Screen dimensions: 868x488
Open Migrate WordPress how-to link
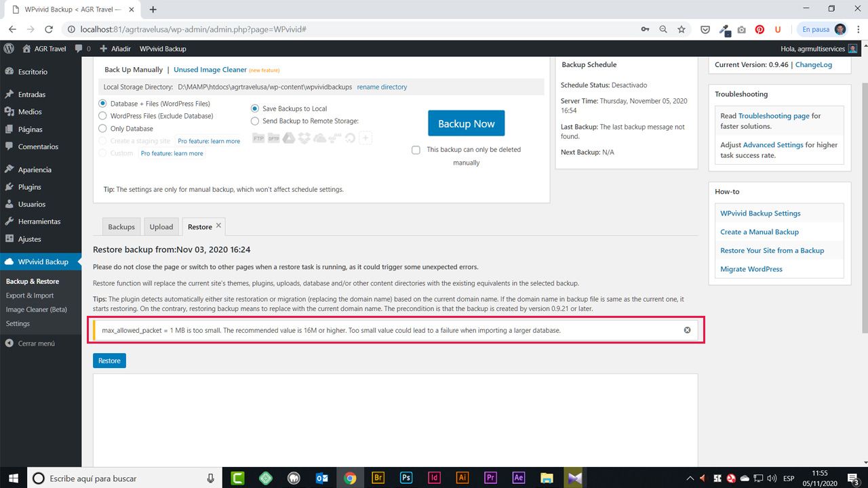(751, 269)
